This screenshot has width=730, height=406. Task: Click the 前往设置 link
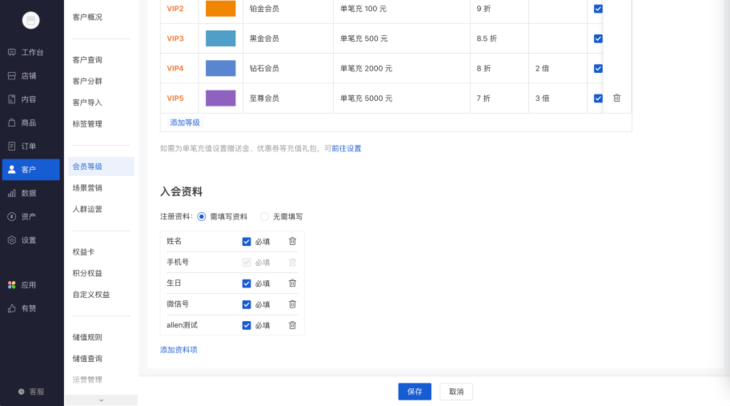click(346, 148)
